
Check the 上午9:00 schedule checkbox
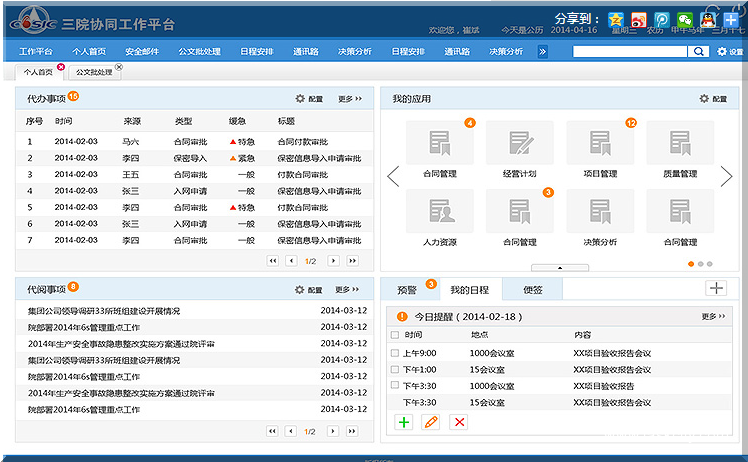coord(395,353)
